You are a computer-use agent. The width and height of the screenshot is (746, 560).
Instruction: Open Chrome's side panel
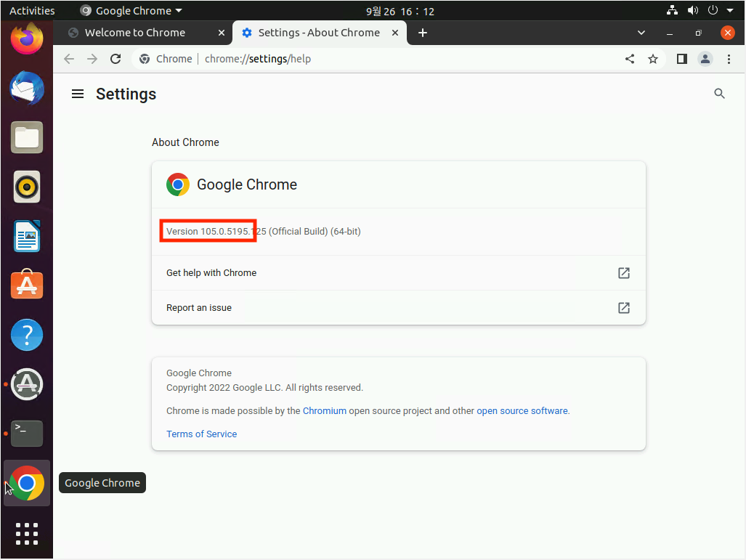point(681,59)
